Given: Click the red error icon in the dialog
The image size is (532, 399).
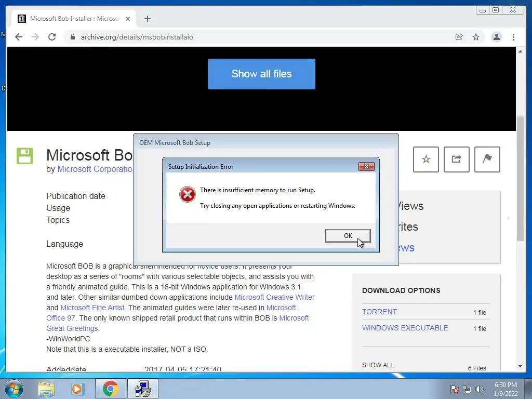Looking at the screenshot, I should pos(187,194).
